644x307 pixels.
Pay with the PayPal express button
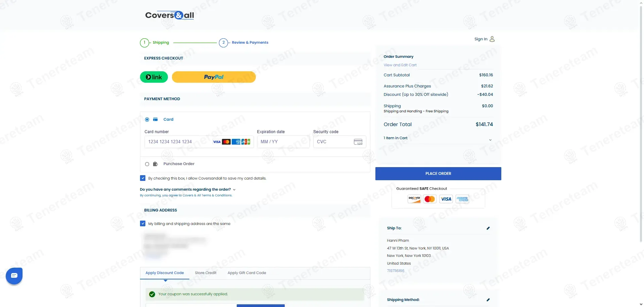[214, 77]
